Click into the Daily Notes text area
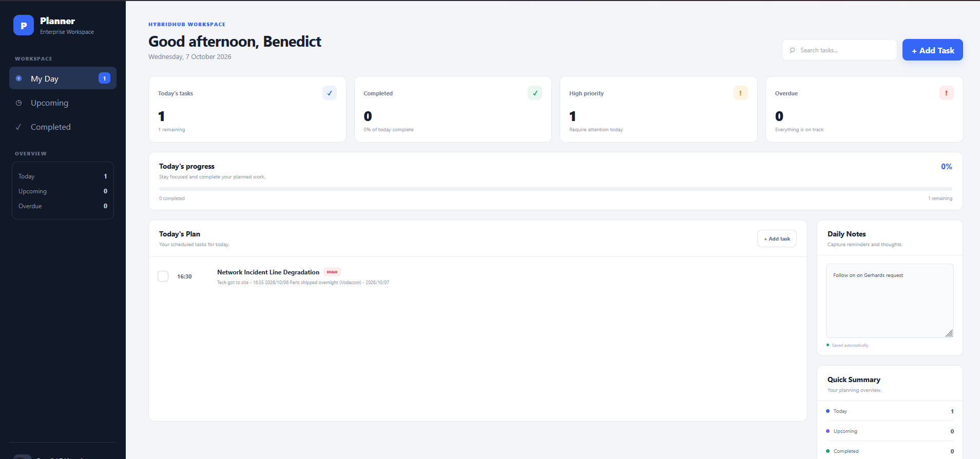The height and width of the screenshot is (459, 980). pos(890,301)
